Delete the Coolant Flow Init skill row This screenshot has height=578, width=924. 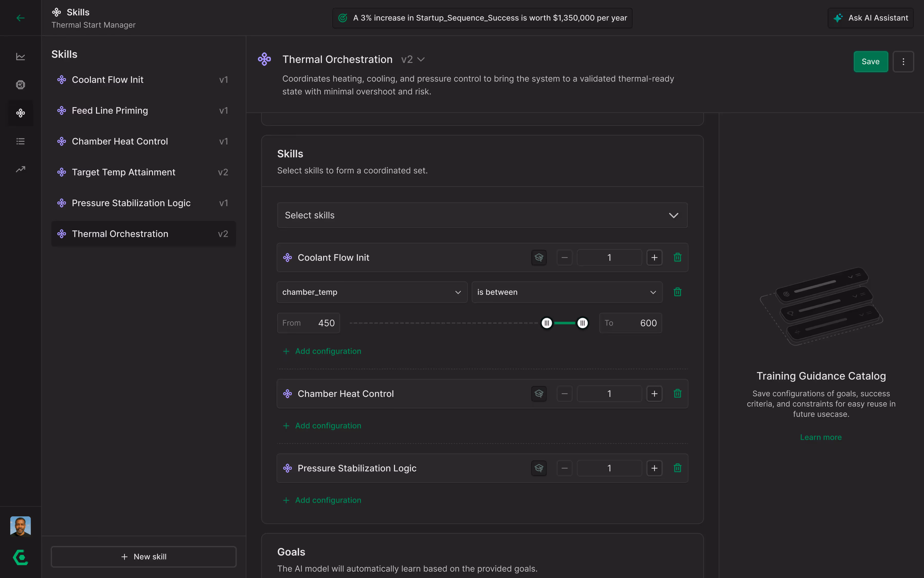click(x=677, y=257)
